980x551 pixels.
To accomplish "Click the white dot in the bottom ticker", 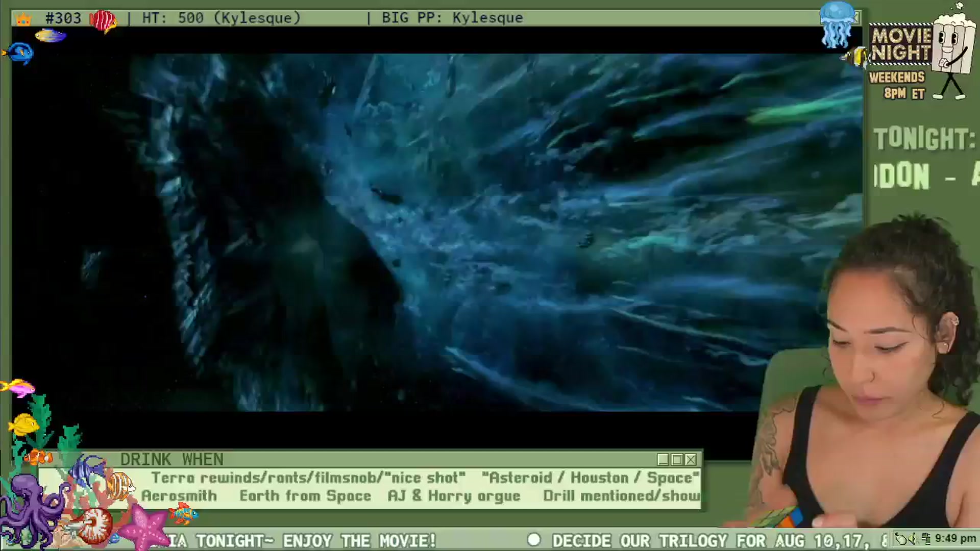I will 534,540.
